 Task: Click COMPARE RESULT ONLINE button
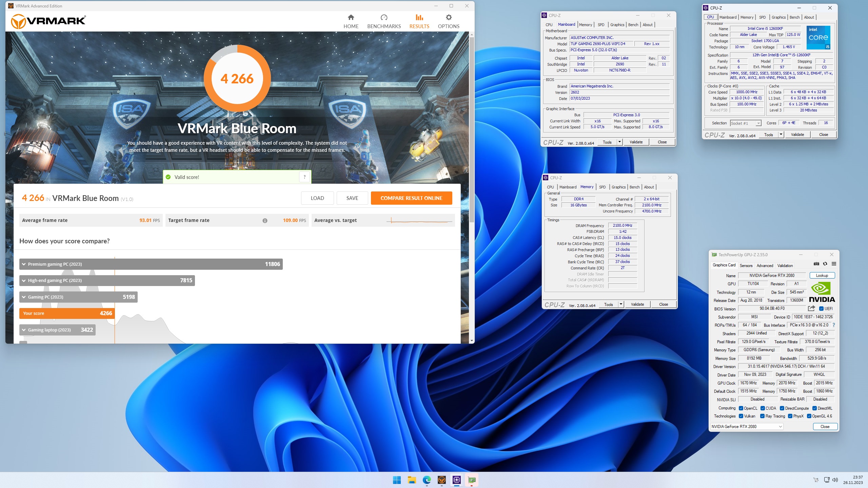click(x=411, y=198)
